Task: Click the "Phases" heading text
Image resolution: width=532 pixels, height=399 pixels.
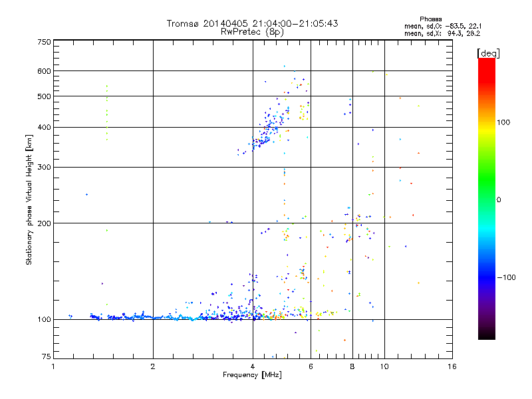Action: tap(430, 19)
